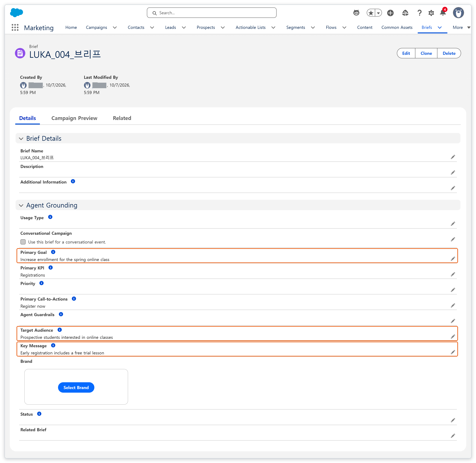
Task: Show the info tooltip for Agent Guardrails
Action: pyautogui.click(x=61, y=315)
